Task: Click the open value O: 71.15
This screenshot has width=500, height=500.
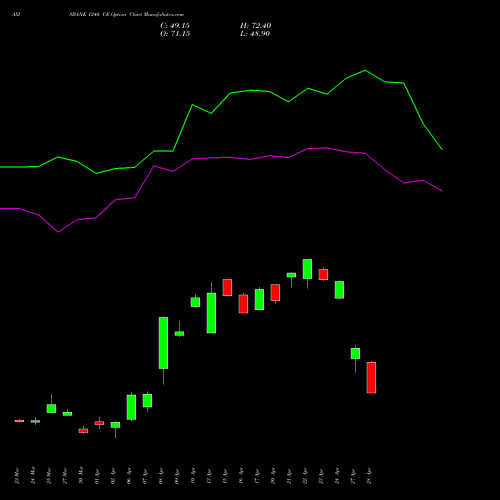Action: tap(175, 34)
